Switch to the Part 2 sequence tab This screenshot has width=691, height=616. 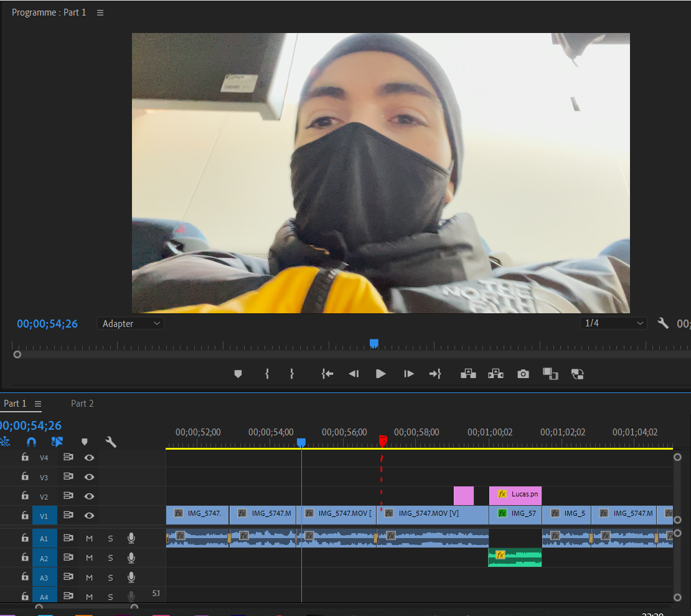coord(82,404)
